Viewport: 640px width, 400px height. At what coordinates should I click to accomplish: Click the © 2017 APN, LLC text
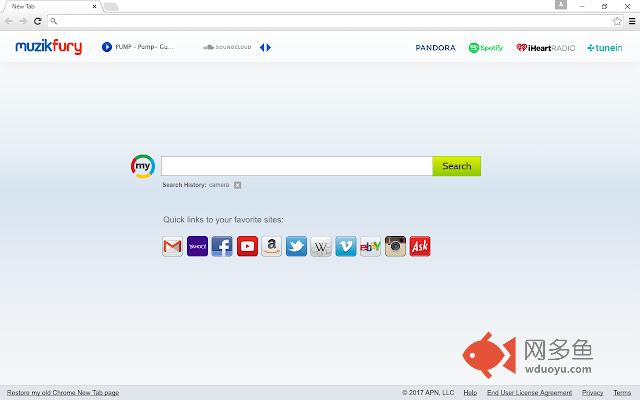tap(428, 393)
